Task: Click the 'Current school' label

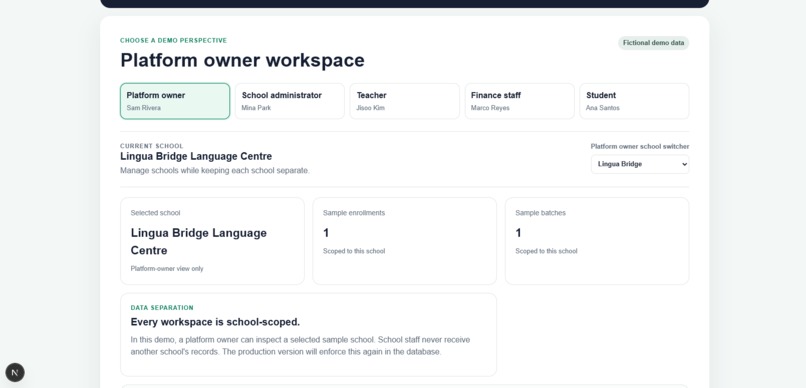Action: (x=152, y=146)
